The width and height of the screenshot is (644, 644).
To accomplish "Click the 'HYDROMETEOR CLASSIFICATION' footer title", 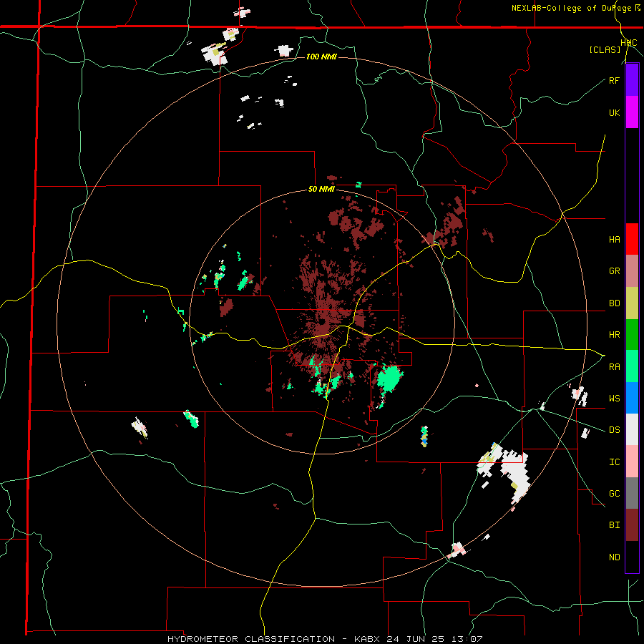I will [251, 639].
